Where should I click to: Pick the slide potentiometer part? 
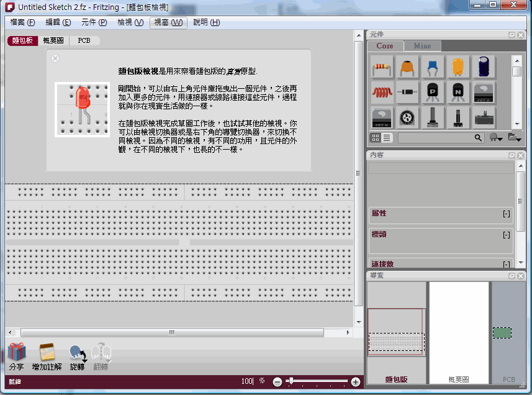484,118
